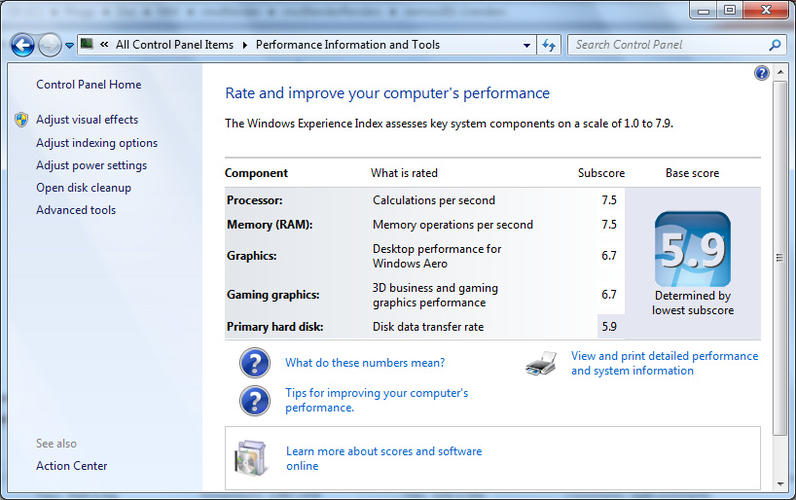The image size is (796, 500).
Task: Open Learn more about scores and software online
Action: click(384, 458)
